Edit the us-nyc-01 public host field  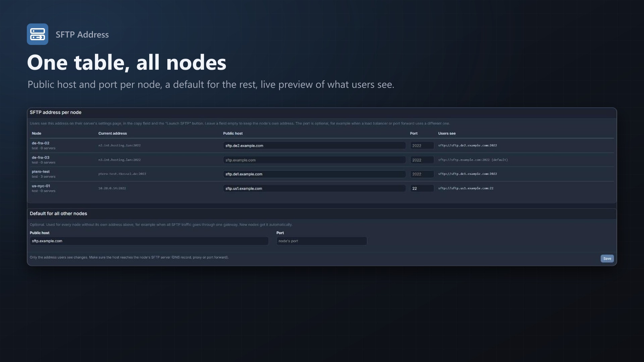coord(314,188)
